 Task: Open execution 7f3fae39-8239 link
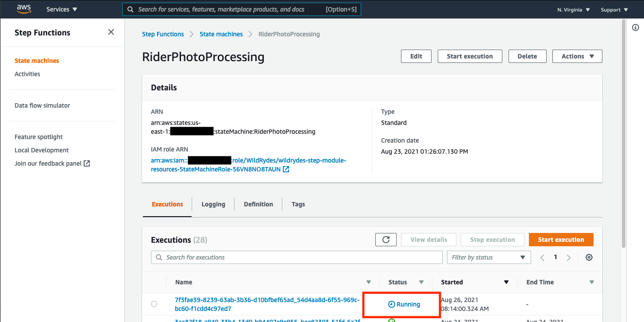point(267,304)
